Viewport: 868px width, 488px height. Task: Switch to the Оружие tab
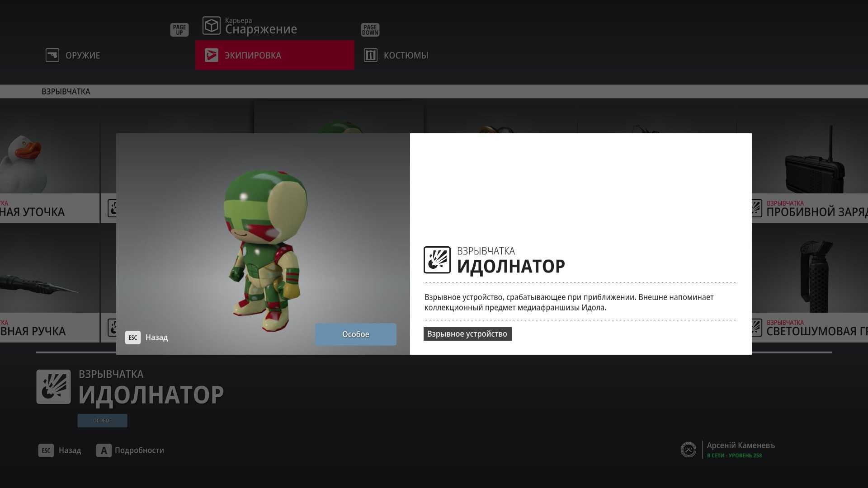pyautogui.click(x=83, y=55)
